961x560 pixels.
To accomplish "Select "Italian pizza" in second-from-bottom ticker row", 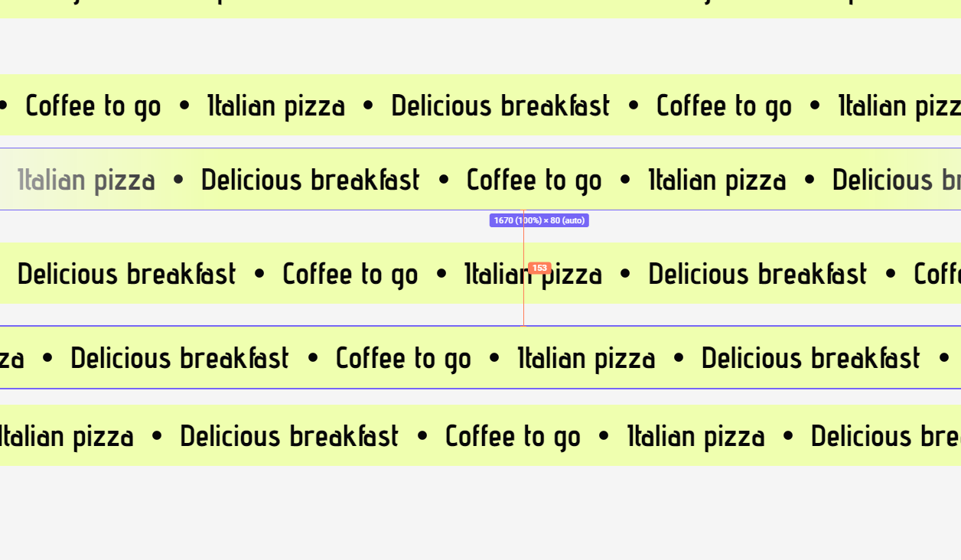I will [x=586, y=358].
